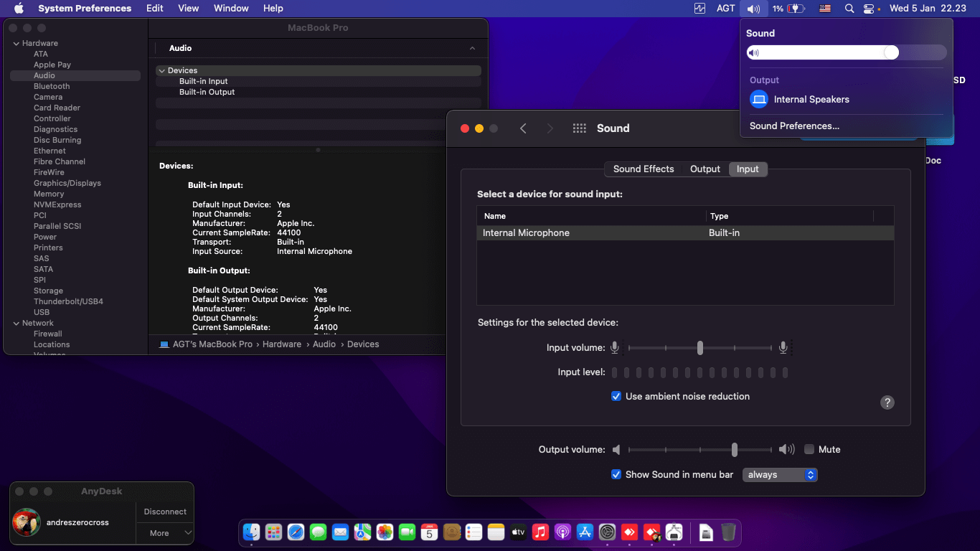Open Sound Preferences… from the sound popup
Image resolution: width=980 pixels, height=551 pixels.
794,126
